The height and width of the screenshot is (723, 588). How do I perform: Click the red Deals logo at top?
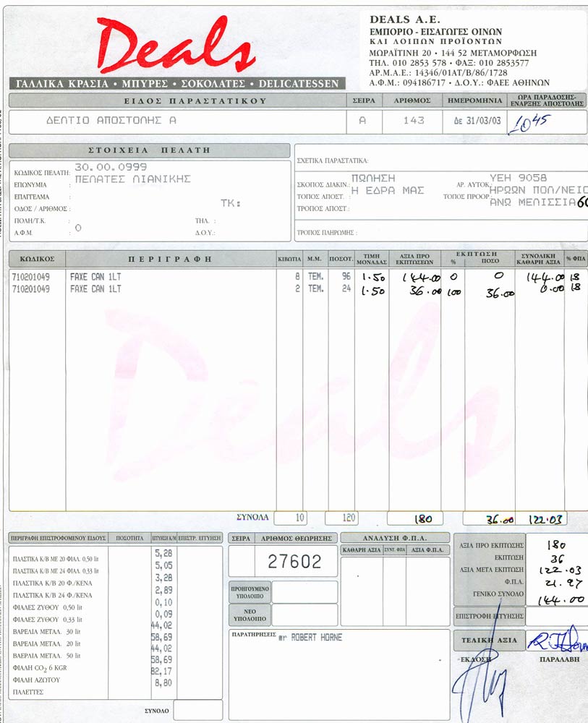coord(176,45)
